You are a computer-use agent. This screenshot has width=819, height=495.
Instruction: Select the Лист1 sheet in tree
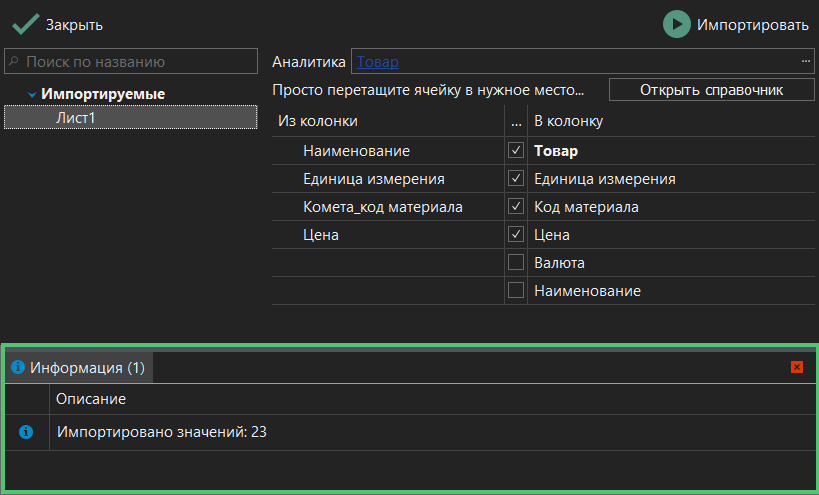[x=131, y=117]
